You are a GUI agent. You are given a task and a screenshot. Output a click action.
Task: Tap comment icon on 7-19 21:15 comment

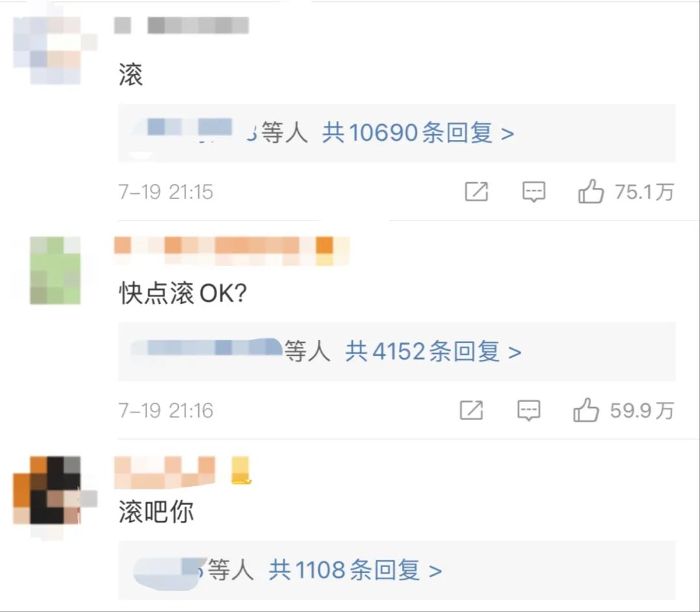coord(534,192)
